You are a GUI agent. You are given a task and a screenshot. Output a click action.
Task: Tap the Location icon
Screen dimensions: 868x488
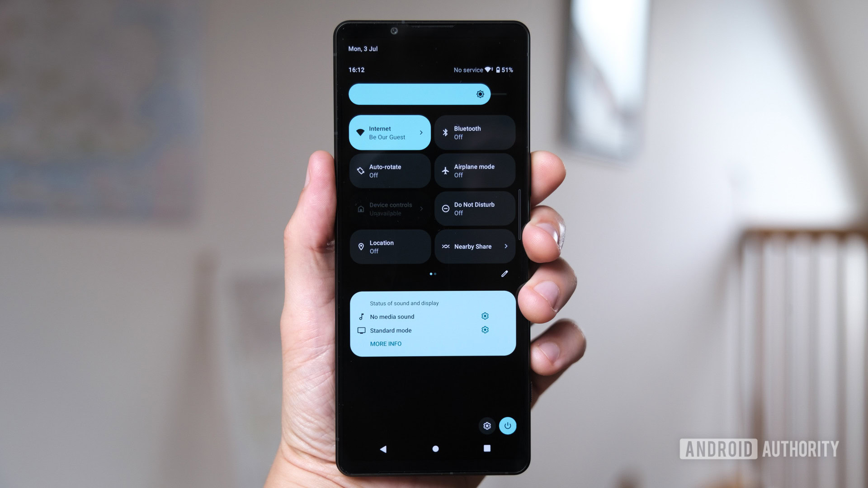(x=361, y=246)
